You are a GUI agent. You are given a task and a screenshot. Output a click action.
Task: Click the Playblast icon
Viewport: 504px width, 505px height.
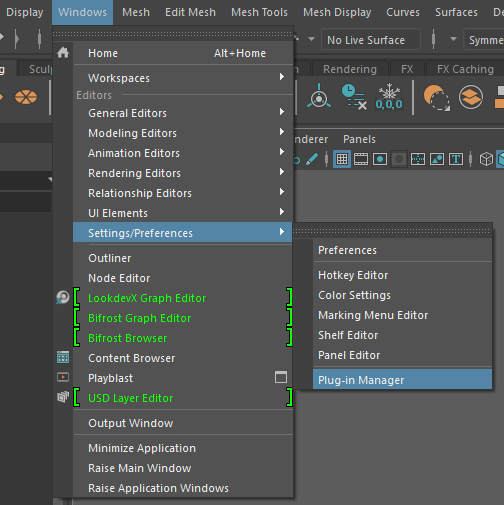pos(63,377)
